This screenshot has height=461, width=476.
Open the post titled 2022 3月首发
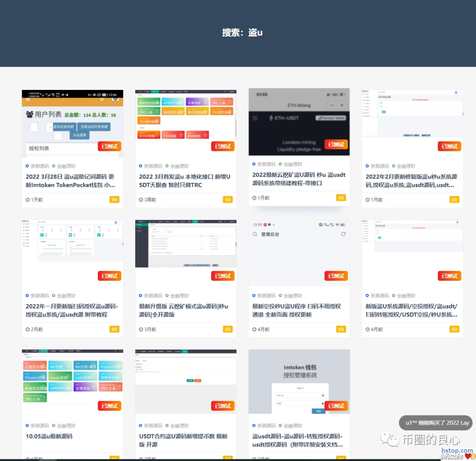click(185, 181)
